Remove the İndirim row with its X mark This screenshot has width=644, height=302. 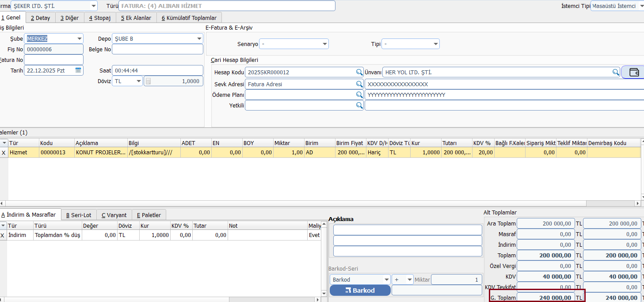(x=3, y=235)
